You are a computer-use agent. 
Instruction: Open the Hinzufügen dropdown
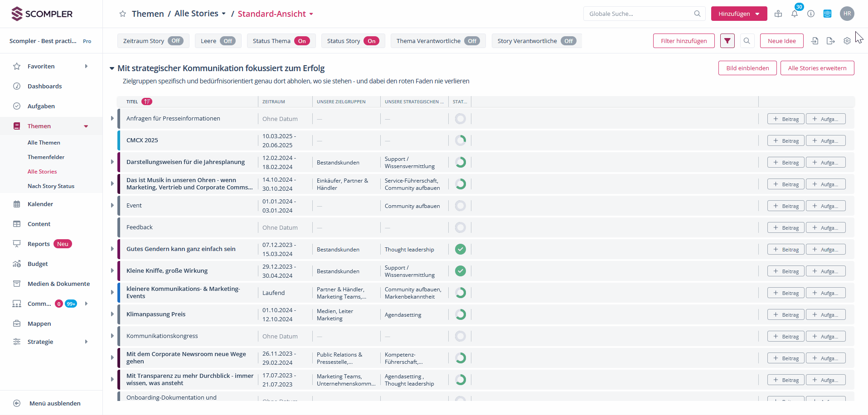tap(739, 14)
